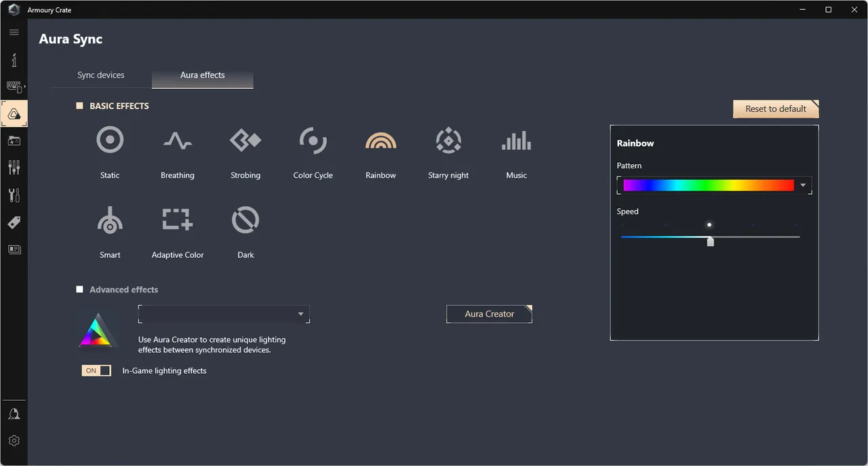The width and height of the screenshot is (868, 466).
Task: Click the In-Game lighting effects label
Action: click(x=164, y=371)
